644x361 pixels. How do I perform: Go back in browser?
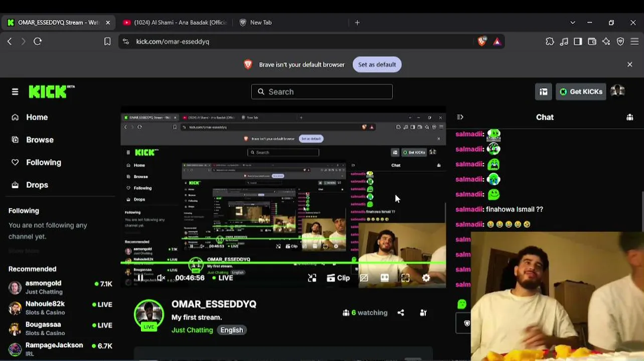[10, 42]
